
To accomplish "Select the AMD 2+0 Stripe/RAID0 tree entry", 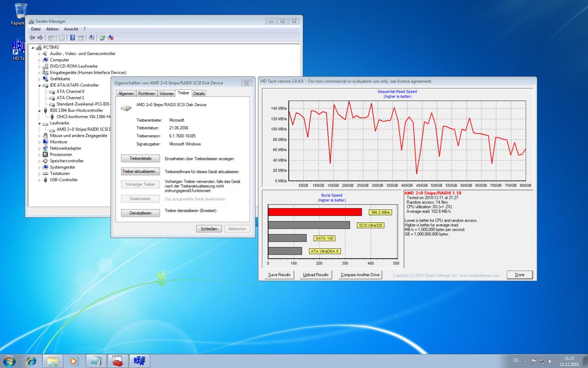I will pos(83,129).
